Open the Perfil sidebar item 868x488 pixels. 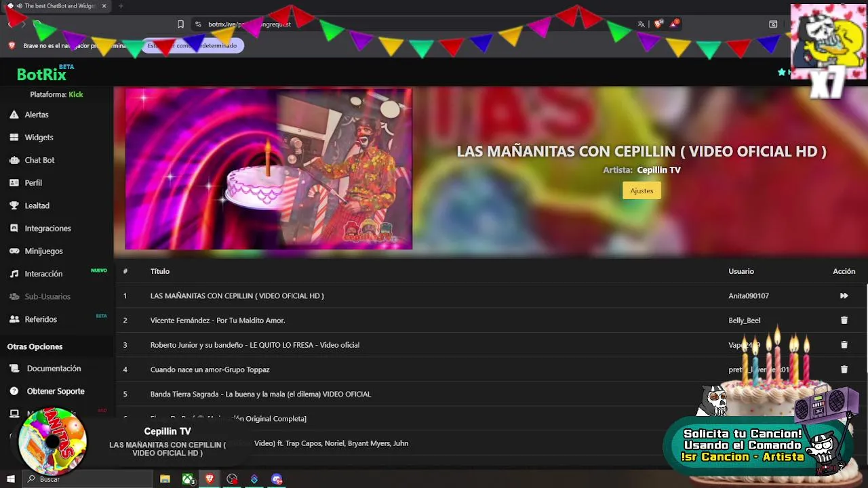[33, 182]
